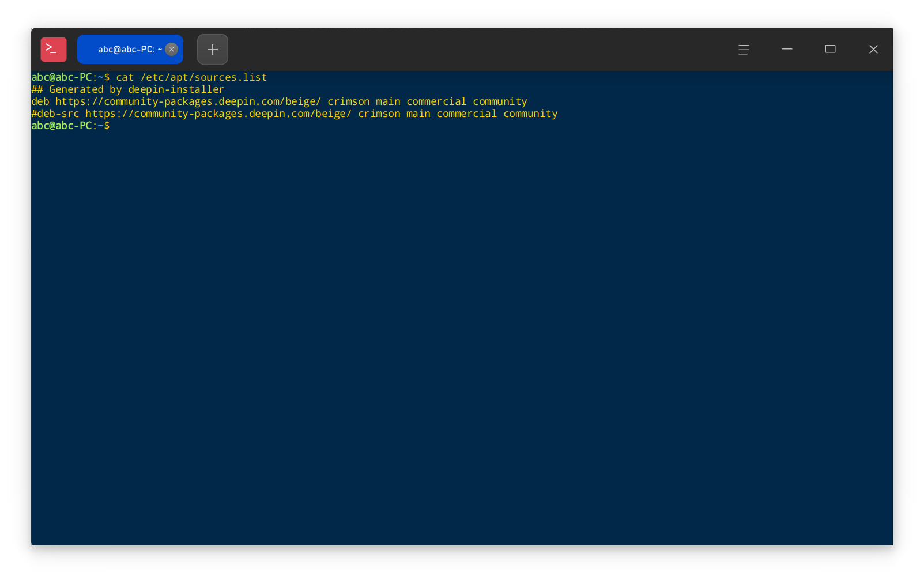This screenshot has height=580, width=924.
Task: Select the abc@abc-PC: ~ tab
Action: click(130, 50)
